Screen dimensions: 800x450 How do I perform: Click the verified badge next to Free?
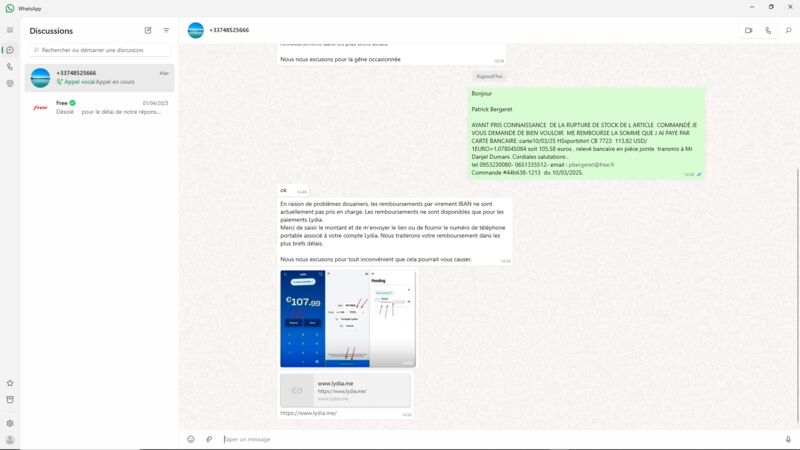(x=72, y=103)
